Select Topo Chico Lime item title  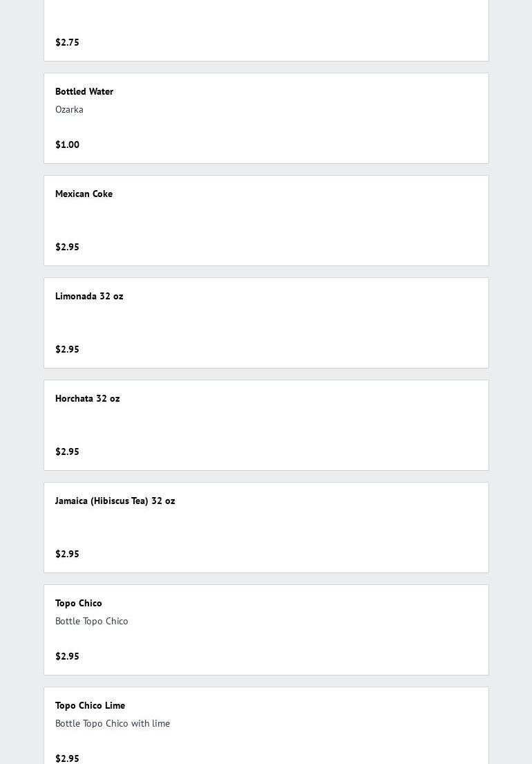(x=90, y=705)
